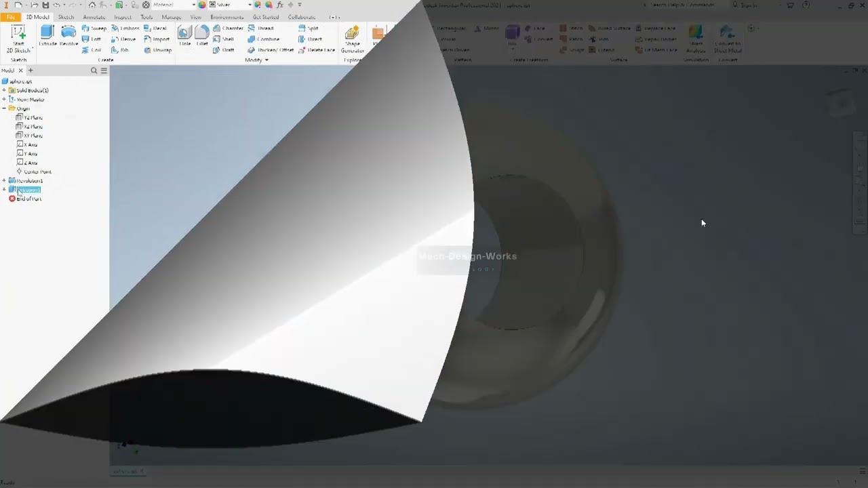Viewport: 868px width, 488px height.
Task: Add a new browser panel tab
Action: point(30,70)
